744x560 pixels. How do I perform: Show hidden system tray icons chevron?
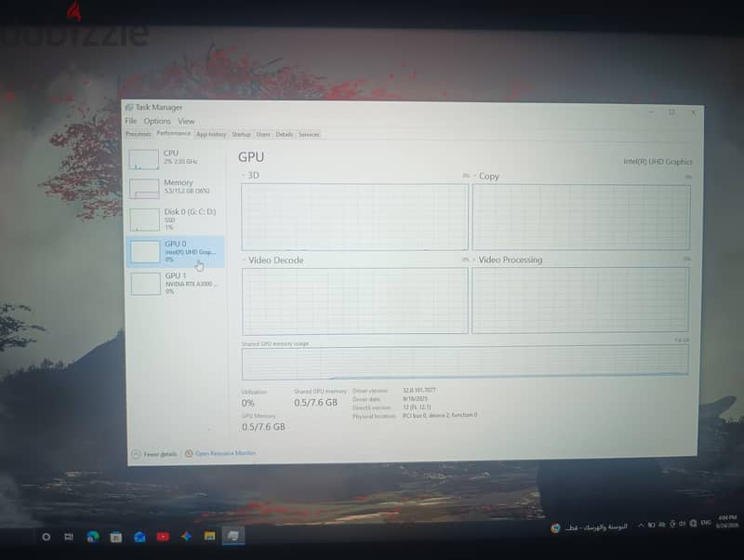coord(641,525)
